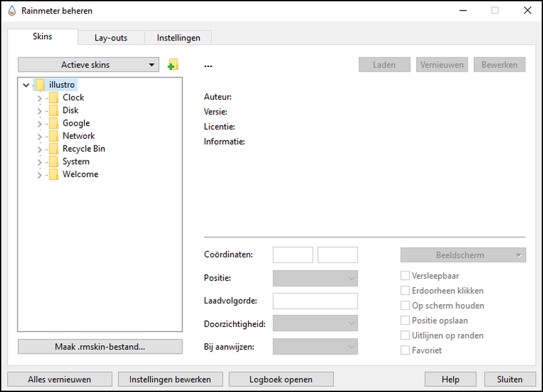Minimize the Rainmeter beheren window
Image resolution: width=543 pixels, height=392 pixels.
pos(463,10)
